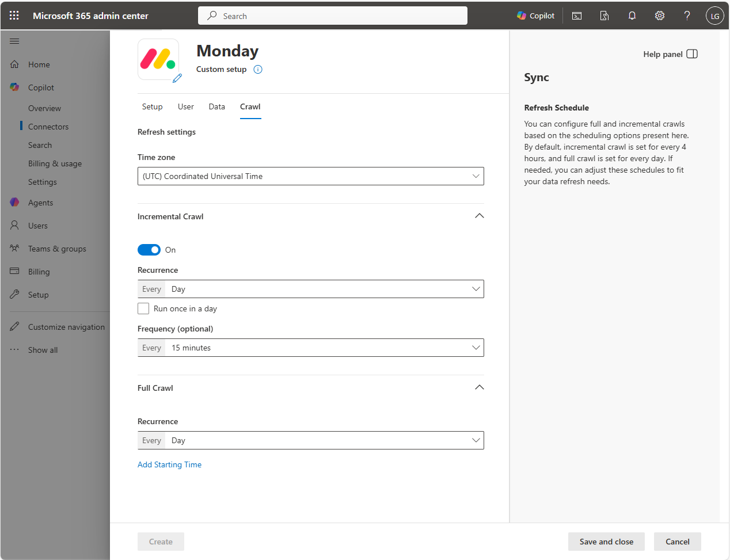Image resolution: width=730 pixels, height=560 pixels.
Task: Open Copilot from the top bar
Action: (x=535, y=16)
